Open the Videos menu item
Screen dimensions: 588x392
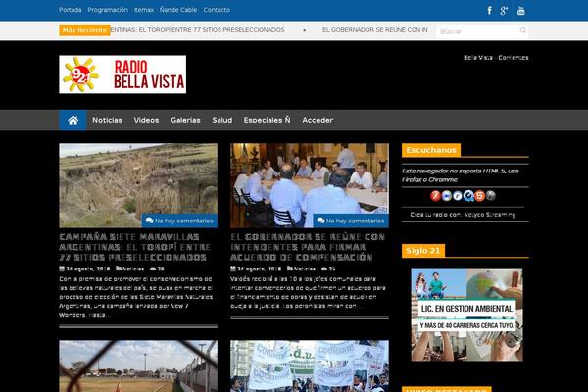[x=146, y=120]
